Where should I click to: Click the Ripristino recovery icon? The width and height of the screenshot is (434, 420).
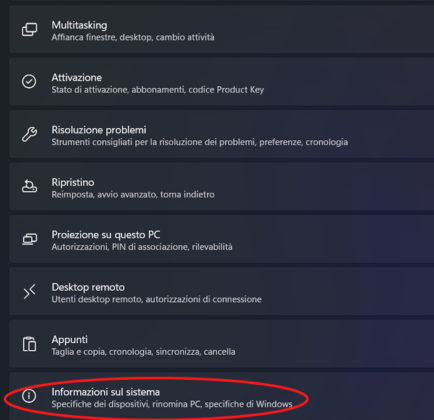[x=29, y=186]
